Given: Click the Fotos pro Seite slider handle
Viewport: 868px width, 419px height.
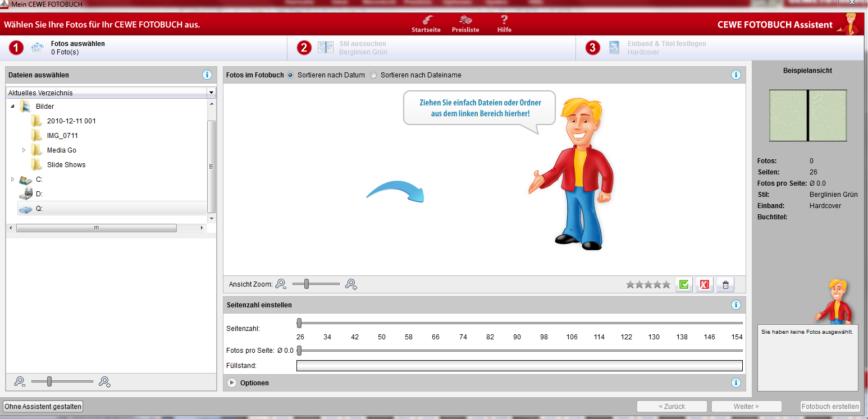Looking at the screenshot, I should tap(299, 351).
